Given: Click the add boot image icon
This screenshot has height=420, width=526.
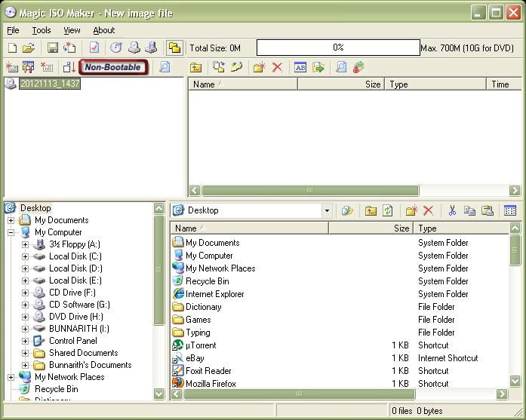Looking at the screenshot, I should (12, 67).
